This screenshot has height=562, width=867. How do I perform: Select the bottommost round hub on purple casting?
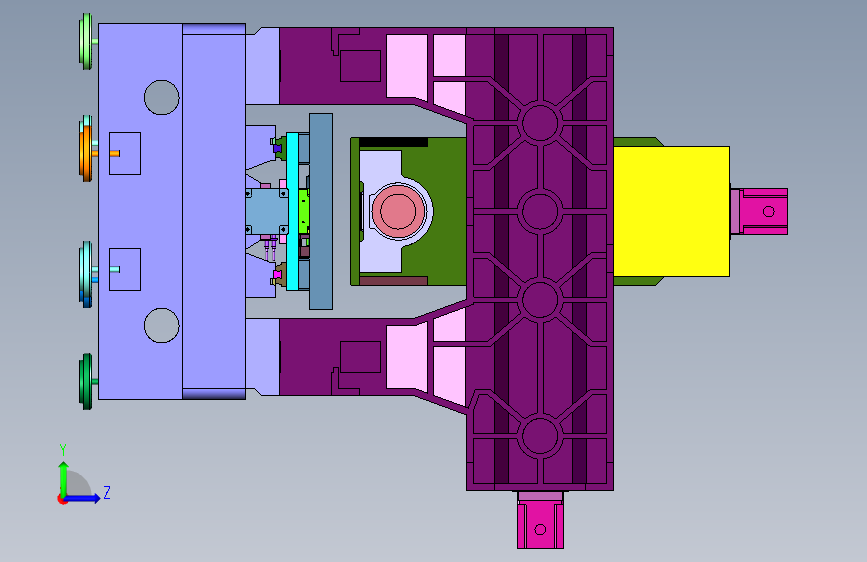[x=540, y=436]
